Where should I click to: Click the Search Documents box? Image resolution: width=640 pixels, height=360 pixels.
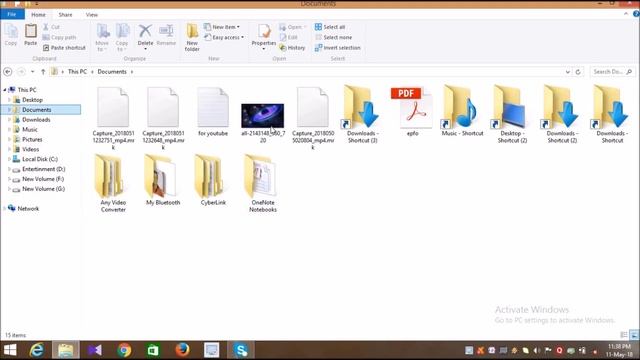pyautogui.click(x=612, y=72)
